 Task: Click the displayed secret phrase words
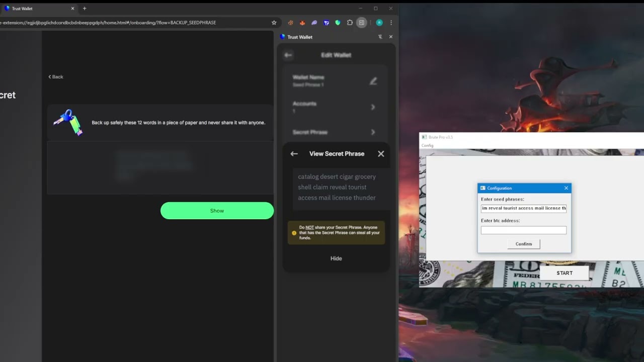[x=337, y=187]
